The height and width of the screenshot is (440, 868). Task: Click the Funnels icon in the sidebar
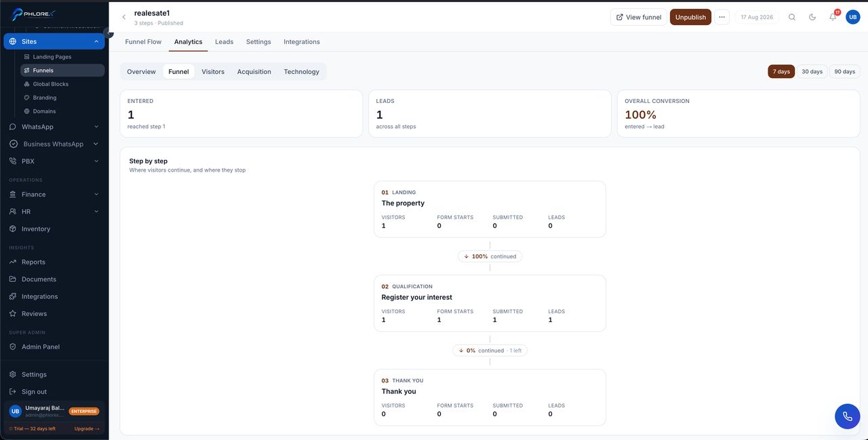click(x=27, y=71)
